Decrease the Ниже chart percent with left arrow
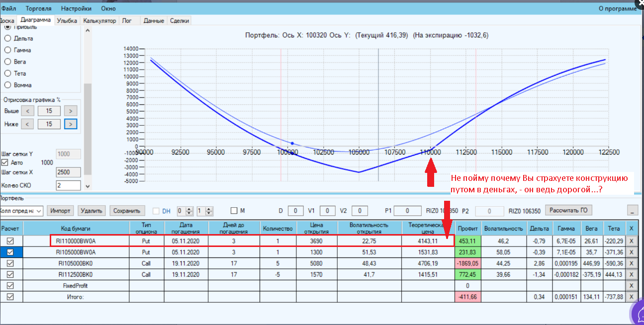The height and width of the screenshot is (325, 644). pyautogui.click(x=28, y=124)
